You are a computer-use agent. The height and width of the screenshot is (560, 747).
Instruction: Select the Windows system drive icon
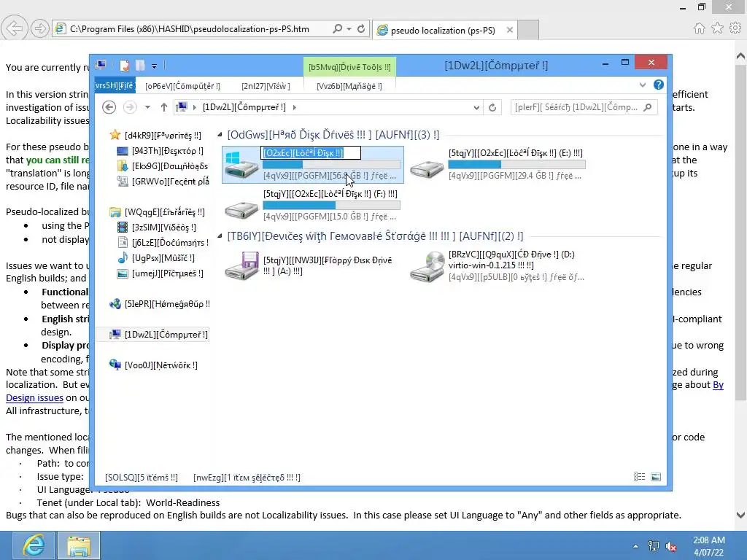click(241, 165)
